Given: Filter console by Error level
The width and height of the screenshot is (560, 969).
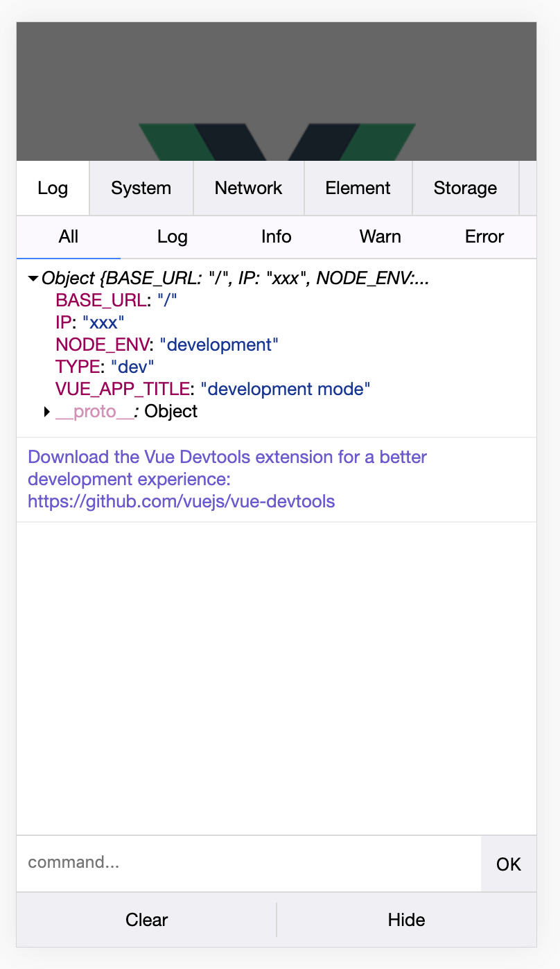Looking at the screenshot, I should (484, 237).
